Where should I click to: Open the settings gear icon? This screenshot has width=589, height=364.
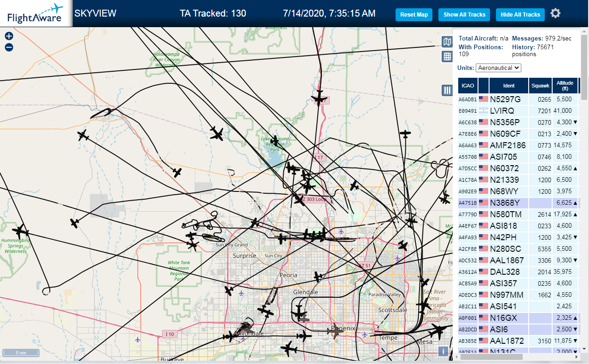pos(555,13)
